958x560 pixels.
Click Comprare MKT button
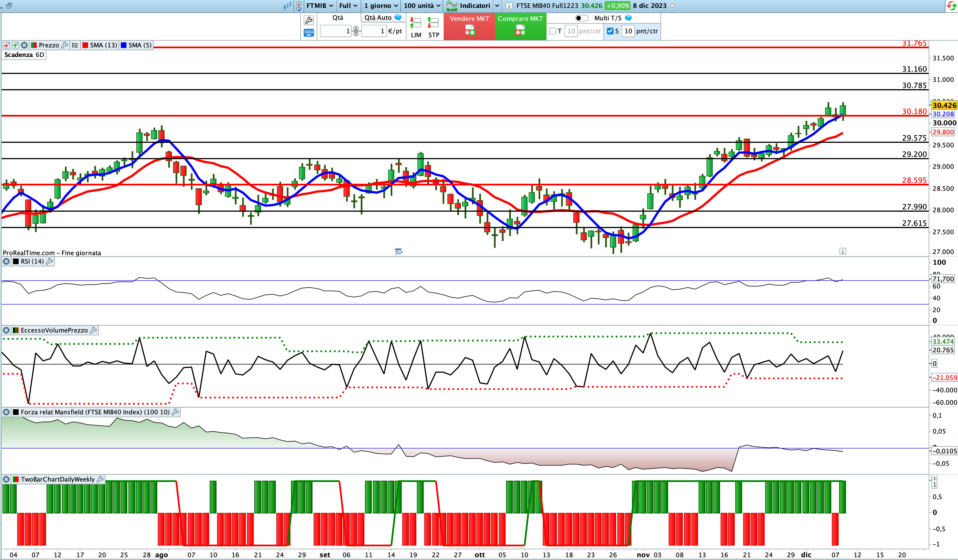pos(520,27)
